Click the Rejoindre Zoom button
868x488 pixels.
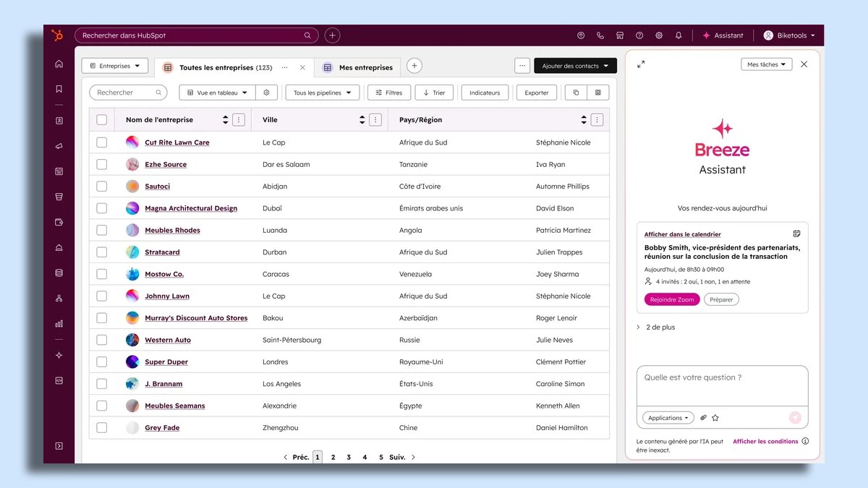point(672,299)
